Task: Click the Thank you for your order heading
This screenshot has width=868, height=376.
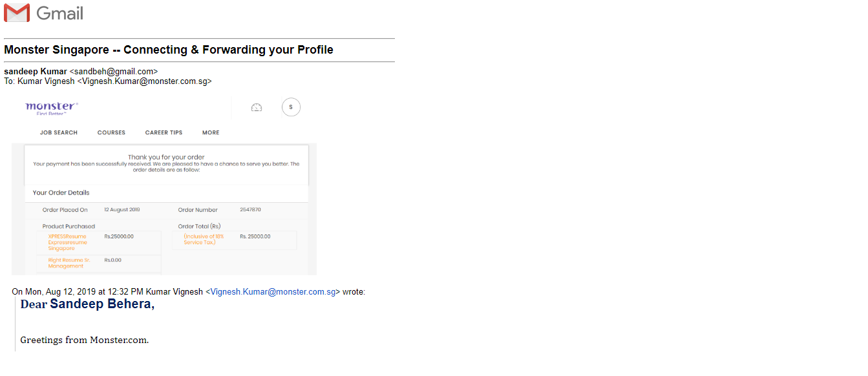Action: click(x=166, y=157)
